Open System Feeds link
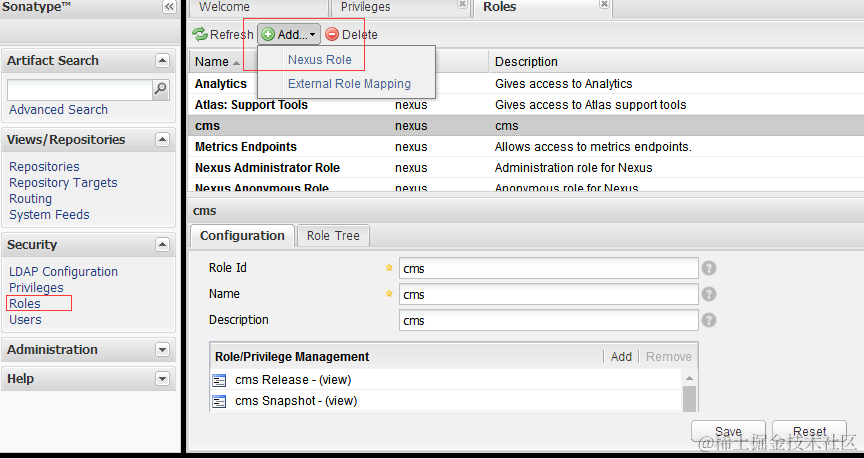Viewport: 864px width, 459px height. [49, 214]
